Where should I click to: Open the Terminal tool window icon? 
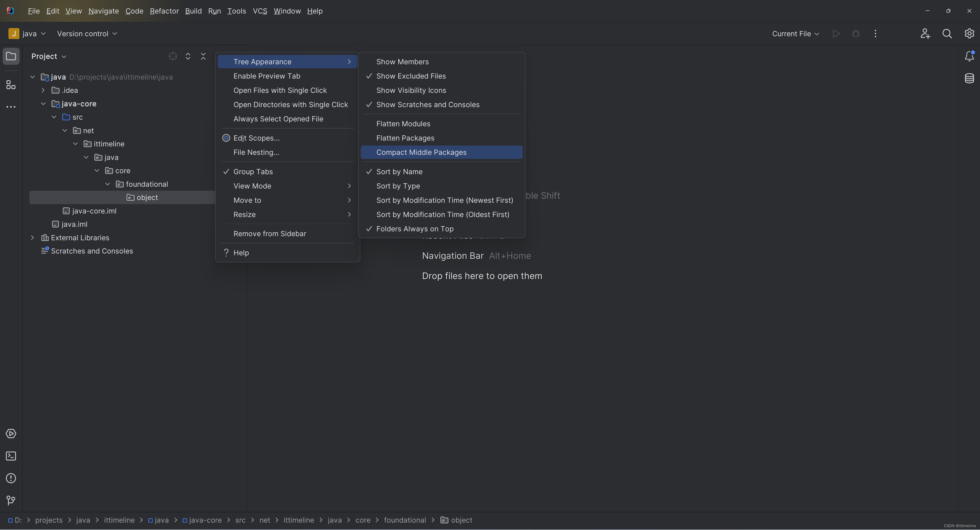[11, 456]
